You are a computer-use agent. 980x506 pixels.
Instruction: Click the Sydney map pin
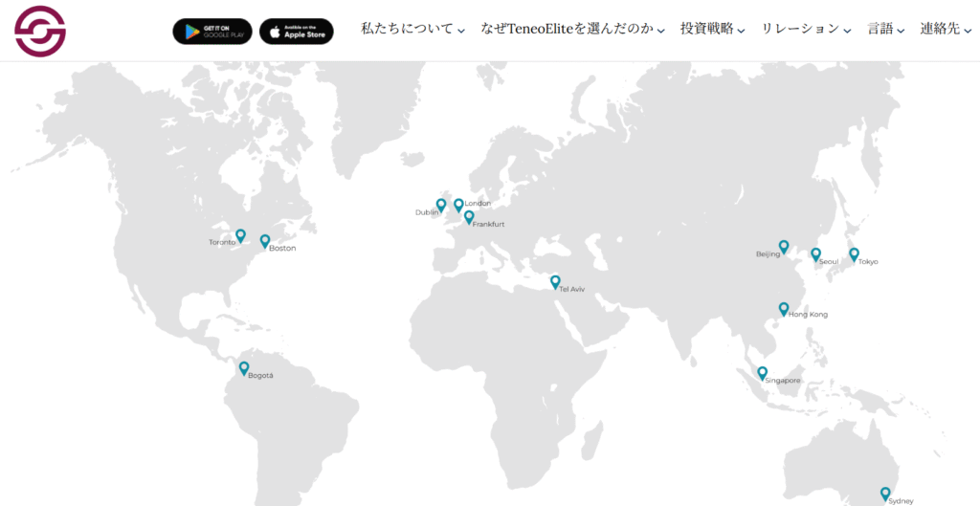885,495
